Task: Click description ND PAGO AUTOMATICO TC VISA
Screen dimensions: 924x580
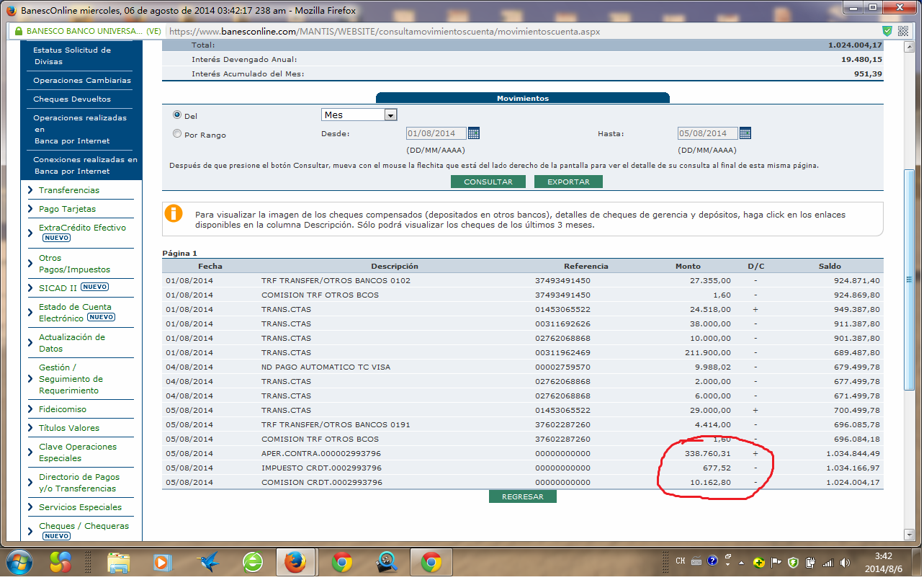Action: (326, 367)
